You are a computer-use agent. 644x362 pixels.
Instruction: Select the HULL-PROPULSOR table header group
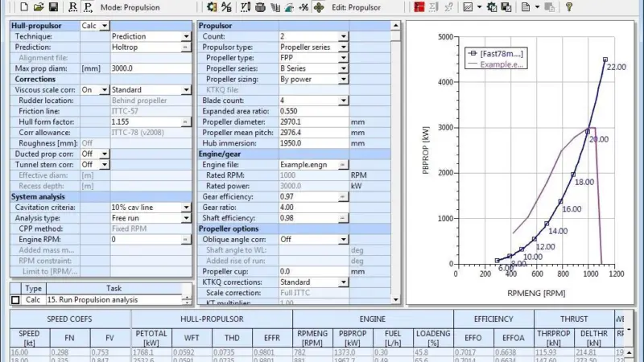212,319
